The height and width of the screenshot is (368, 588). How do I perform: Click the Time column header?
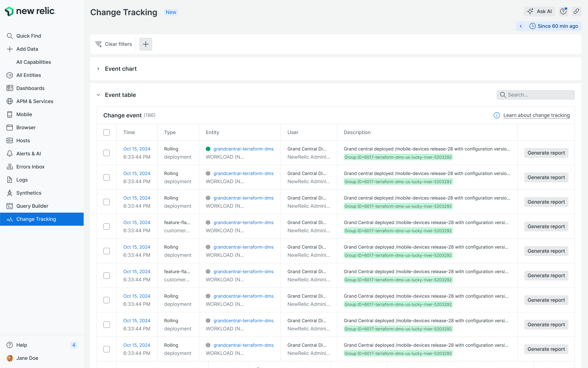129,133
